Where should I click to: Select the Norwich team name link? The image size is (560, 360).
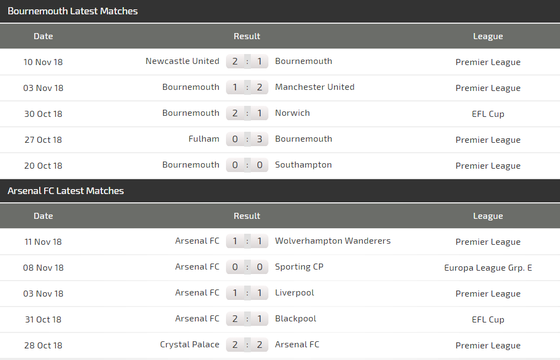coord(292,113)
